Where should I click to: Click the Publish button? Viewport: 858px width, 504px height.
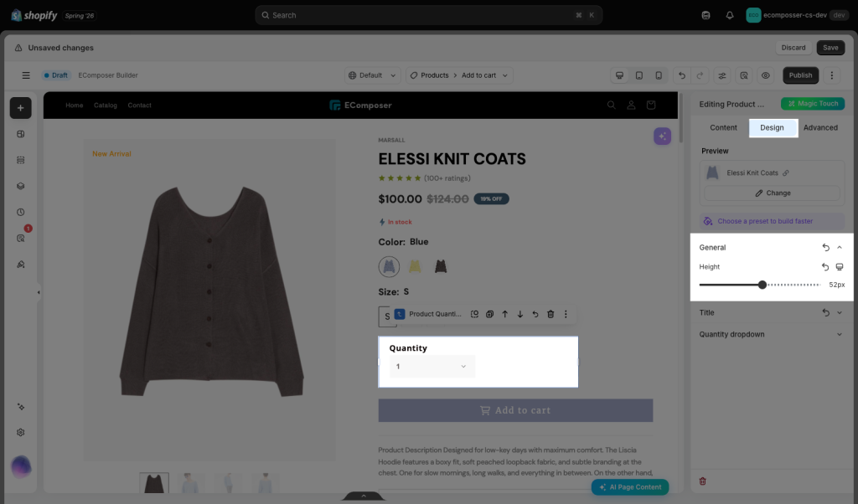800,75
